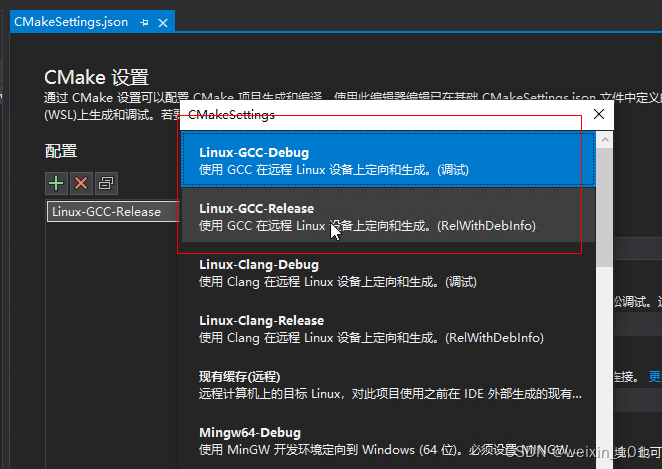Click the 配置 section label

[61, 151]
